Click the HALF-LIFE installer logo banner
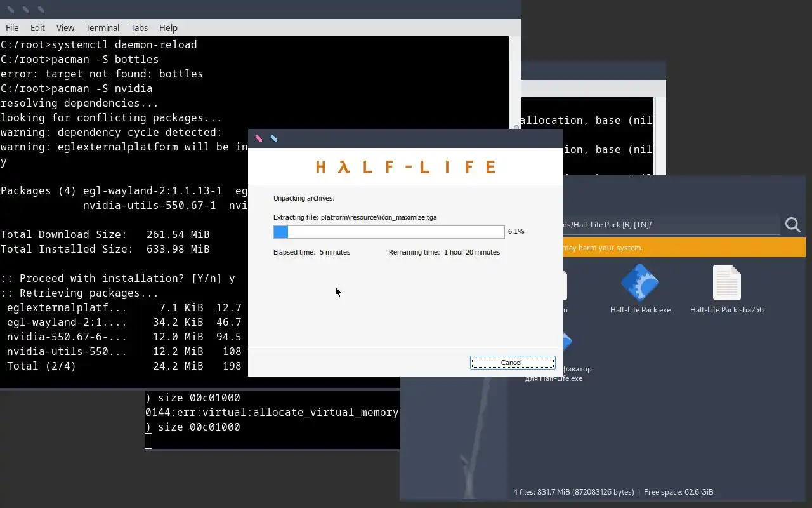 point(405,167)
